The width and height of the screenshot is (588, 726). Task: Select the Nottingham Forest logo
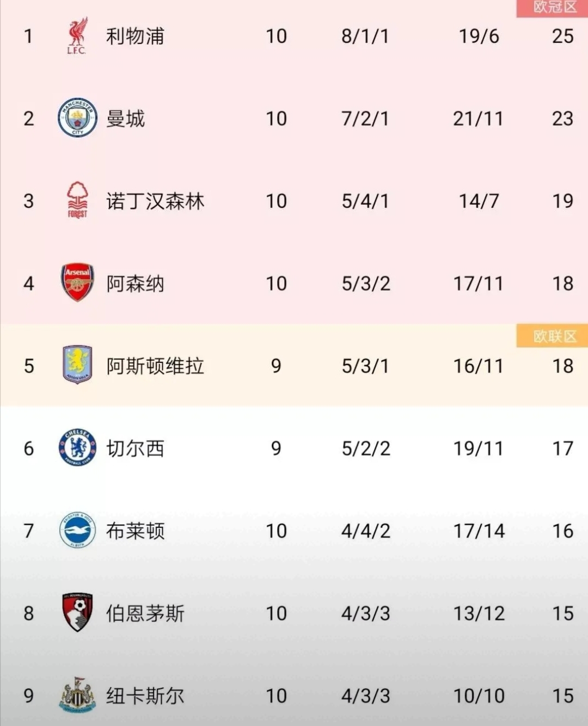[77, 200]
